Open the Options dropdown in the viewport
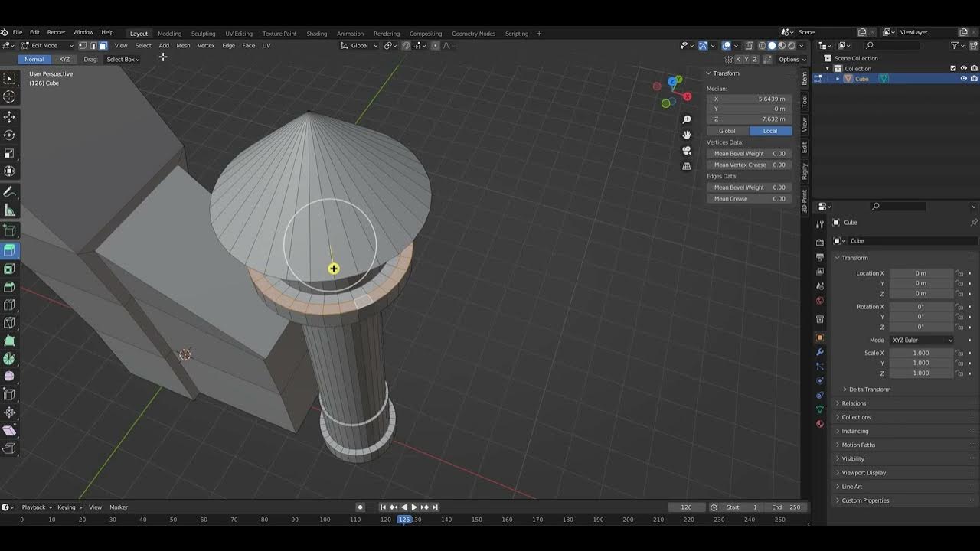980x551 pixels. 792,60
